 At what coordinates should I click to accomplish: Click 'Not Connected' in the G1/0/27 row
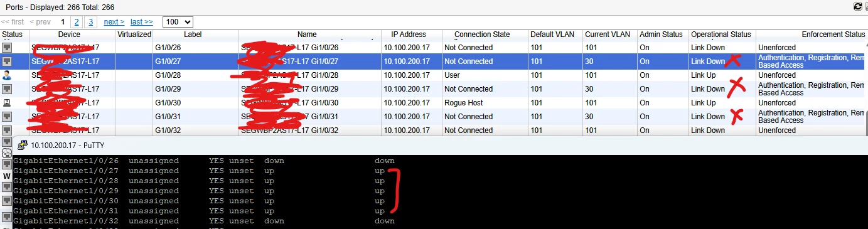click(468, 61)
